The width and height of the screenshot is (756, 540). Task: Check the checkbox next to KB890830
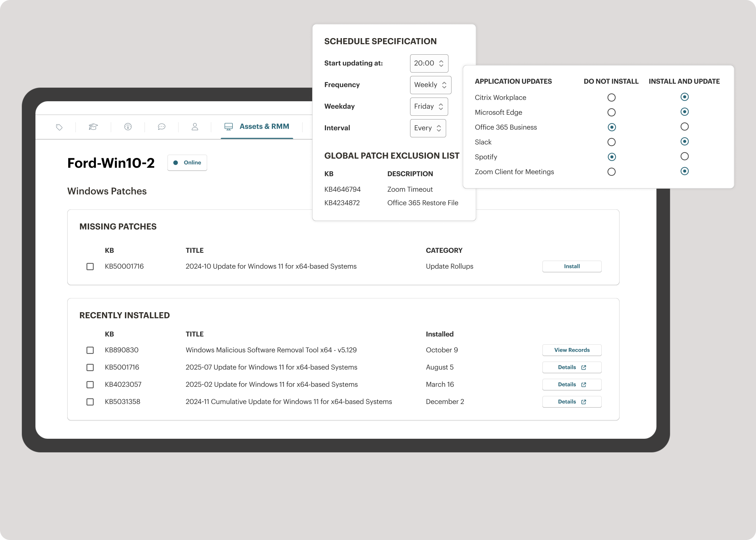click(90, 350)
